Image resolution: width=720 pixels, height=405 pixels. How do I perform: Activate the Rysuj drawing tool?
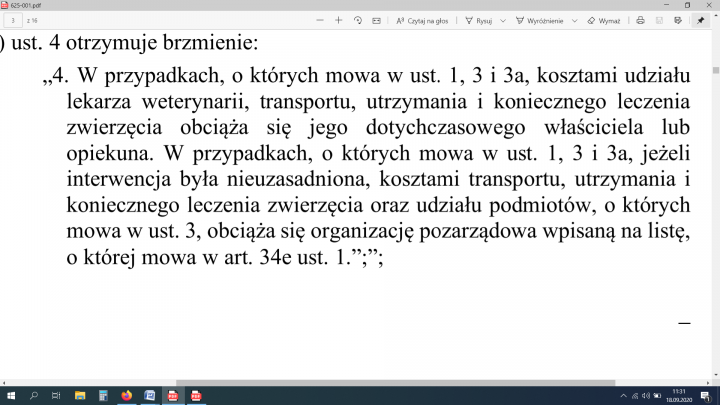tap(479, 21)
